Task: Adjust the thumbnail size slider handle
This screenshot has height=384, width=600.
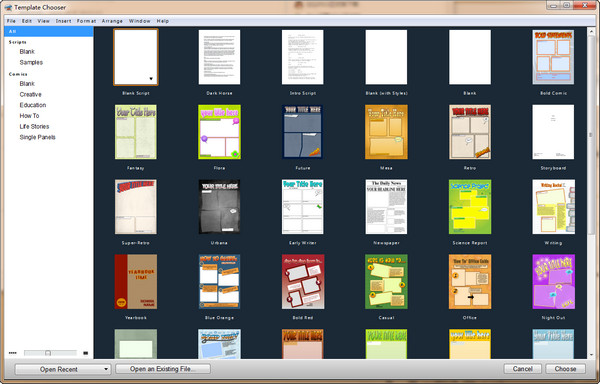Action: coord(48,353)
